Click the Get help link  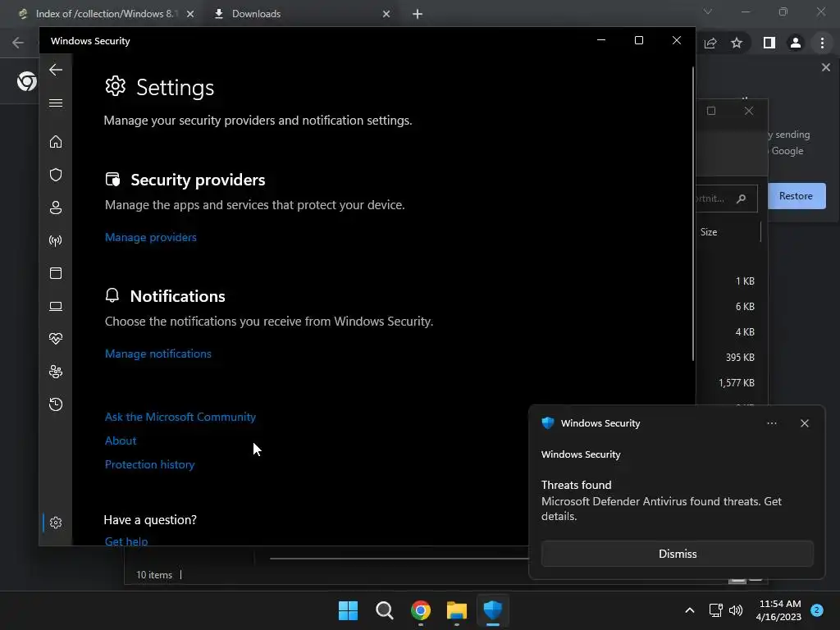point(126,541)
